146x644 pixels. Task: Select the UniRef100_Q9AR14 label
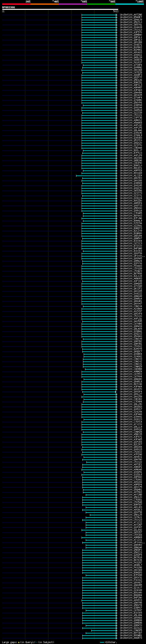[x=131, y=299]
